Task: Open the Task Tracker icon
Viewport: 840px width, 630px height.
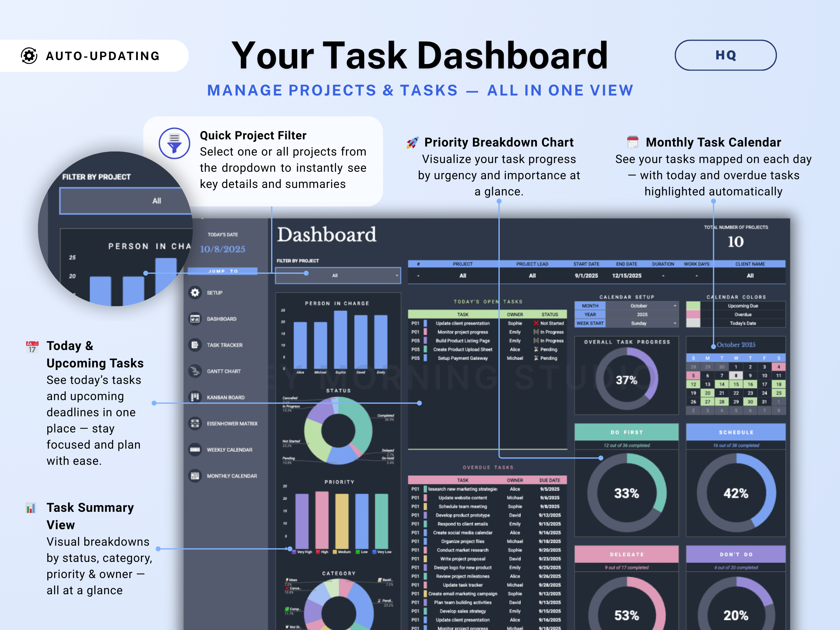Action: [195, 345]
